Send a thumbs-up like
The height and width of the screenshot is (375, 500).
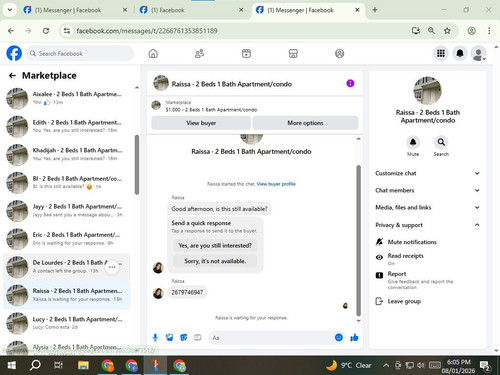[x=354, y=338]
